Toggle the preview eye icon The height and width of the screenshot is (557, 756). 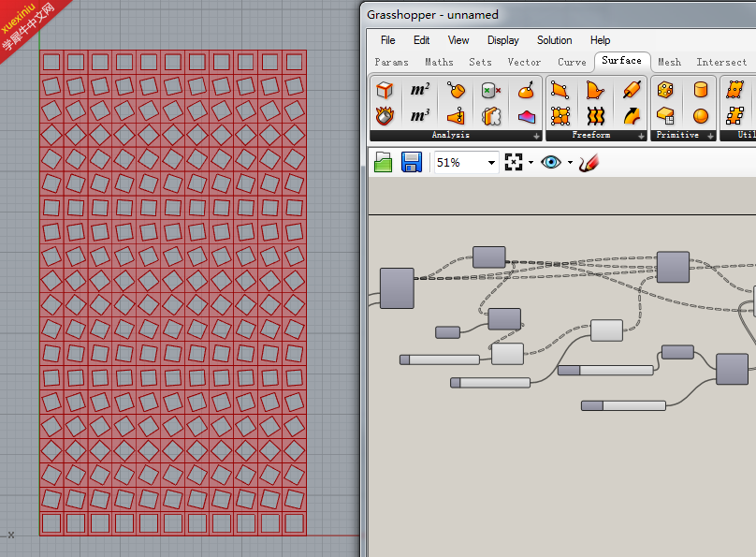tap(550, 162)
